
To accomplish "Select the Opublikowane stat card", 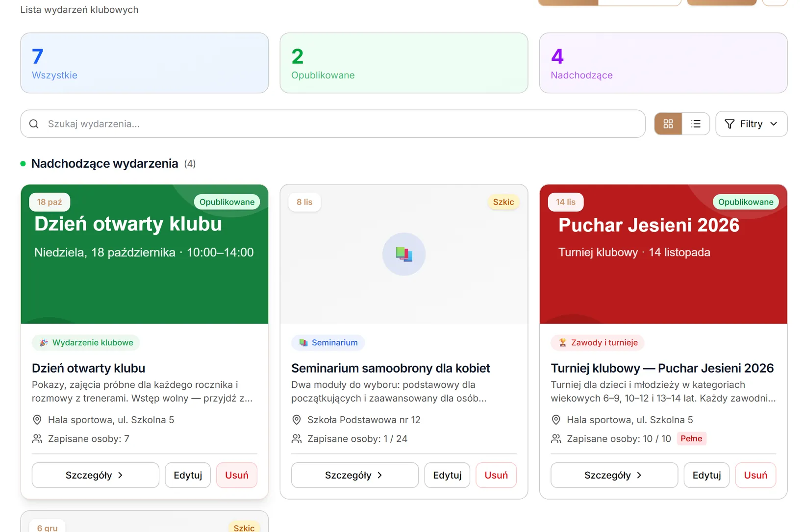I will [x=404, y=63].
